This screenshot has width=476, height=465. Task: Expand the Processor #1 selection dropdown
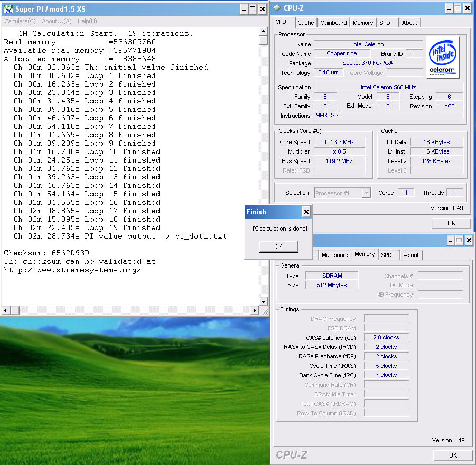tap(367, 193)
